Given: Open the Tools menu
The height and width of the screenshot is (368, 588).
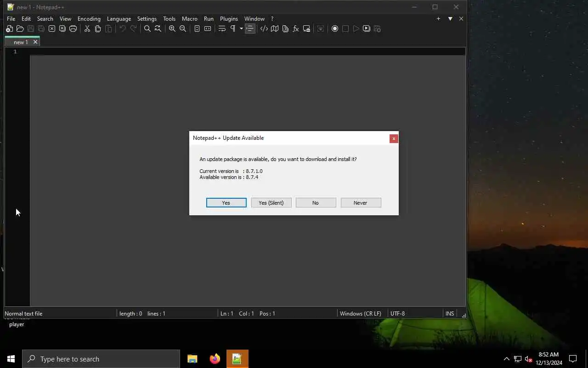Looking at the screenshot, I should click(x=169, y=19).
